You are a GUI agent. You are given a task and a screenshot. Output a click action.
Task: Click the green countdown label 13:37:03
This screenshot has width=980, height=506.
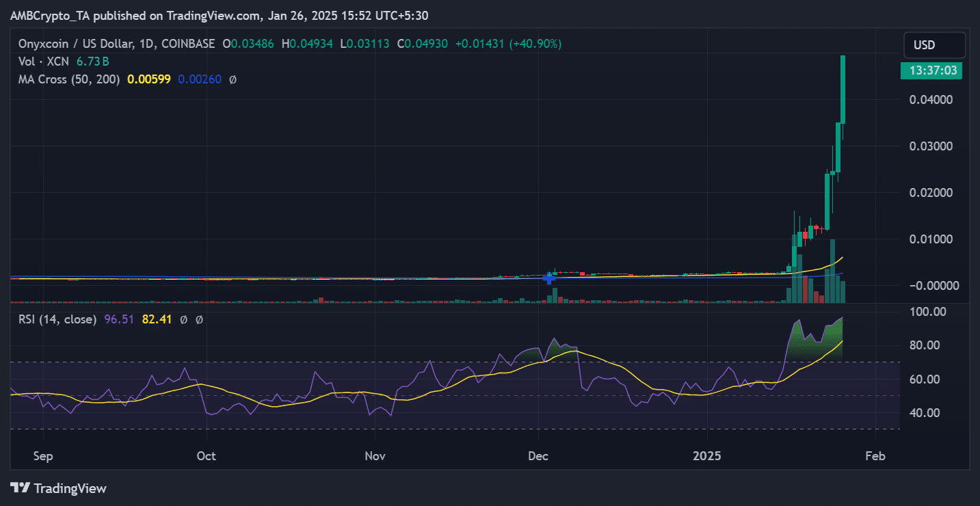(931, 70)
